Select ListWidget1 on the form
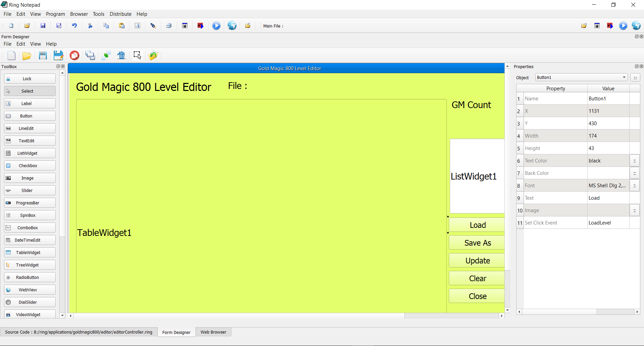This screenshot has width=644, height=346. point(477,176)
